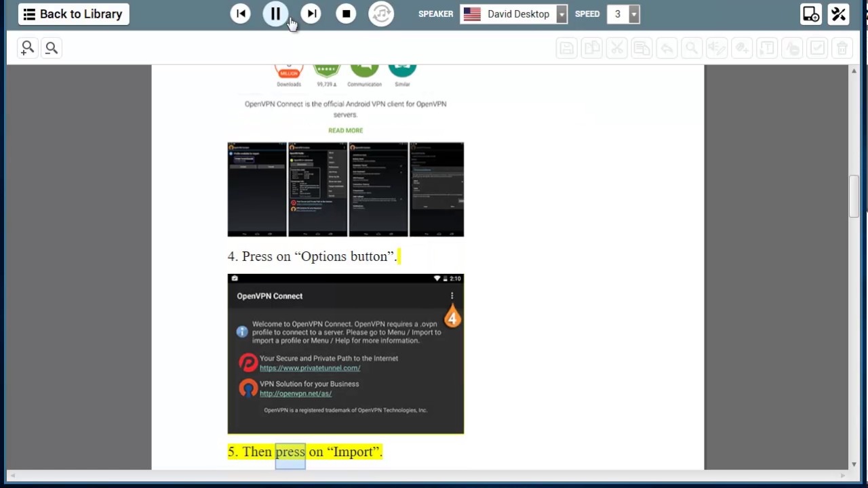Select the greyed-out insert text icon
868x488 pixels.
click(x=767, y=48)
